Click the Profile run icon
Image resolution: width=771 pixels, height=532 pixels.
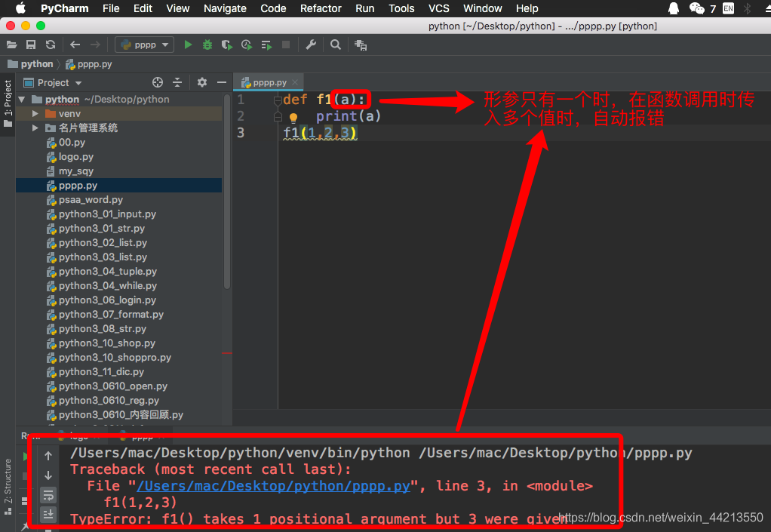247,45
